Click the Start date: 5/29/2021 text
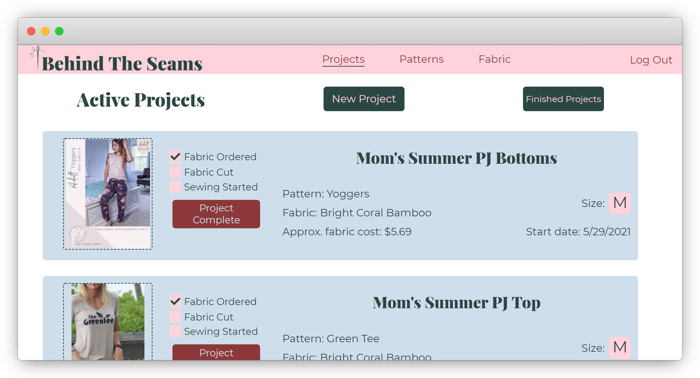Screen dimensions: 700x378 coord(578,232)
